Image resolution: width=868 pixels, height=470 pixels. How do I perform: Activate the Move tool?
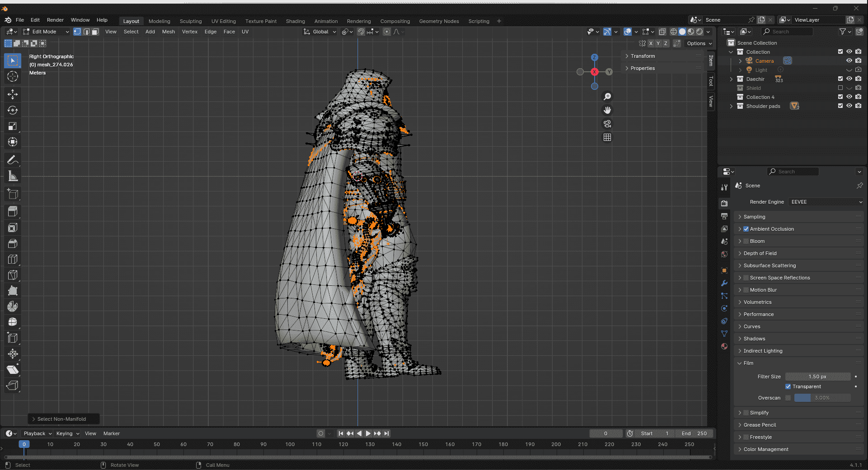13,94
